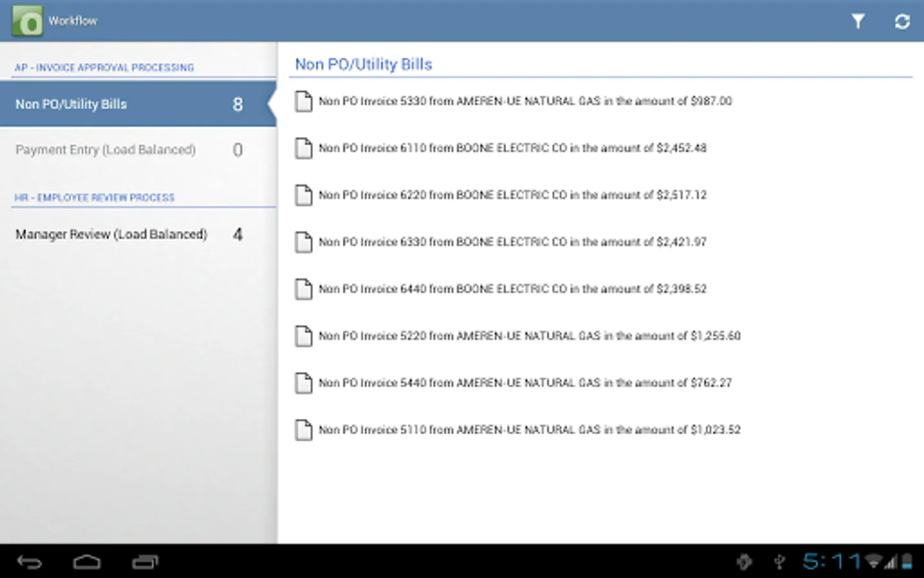Screen dimensions: 924x578
Task: Tap the document icon for Invoice 6110
Action: click(x=304, y=148)
